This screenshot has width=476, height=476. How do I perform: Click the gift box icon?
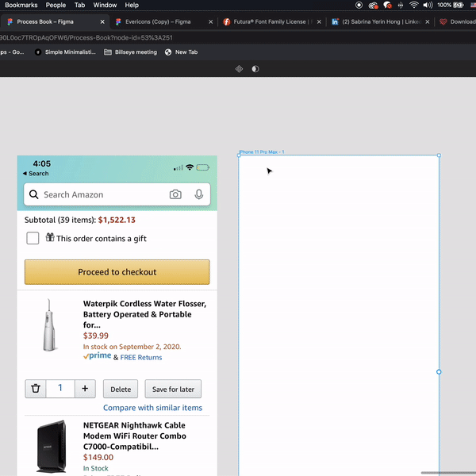pos(50,237)
